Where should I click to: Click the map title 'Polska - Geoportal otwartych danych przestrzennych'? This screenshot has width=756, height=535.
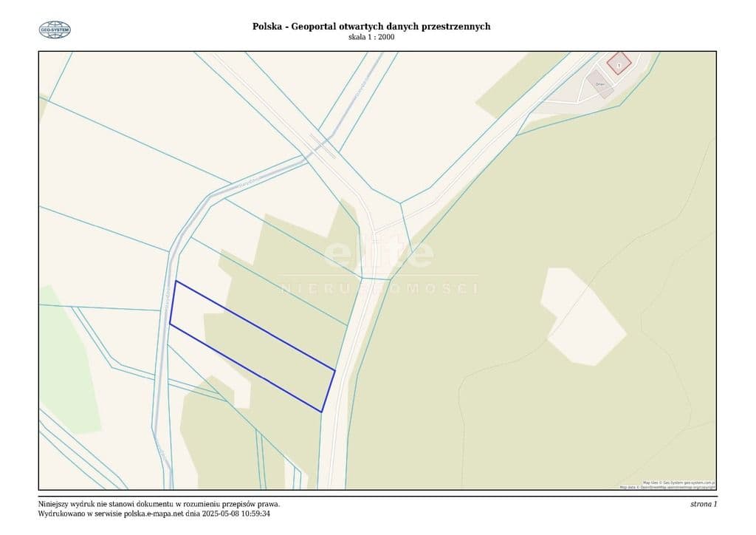click(x=371, y=26)
